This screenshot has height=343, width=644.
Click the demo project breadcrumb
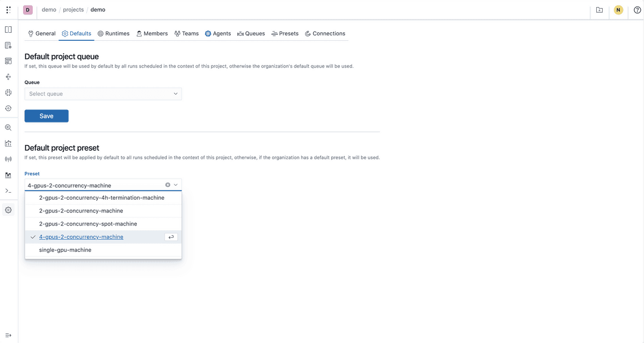pyautogui.click(x=98, y=10)
